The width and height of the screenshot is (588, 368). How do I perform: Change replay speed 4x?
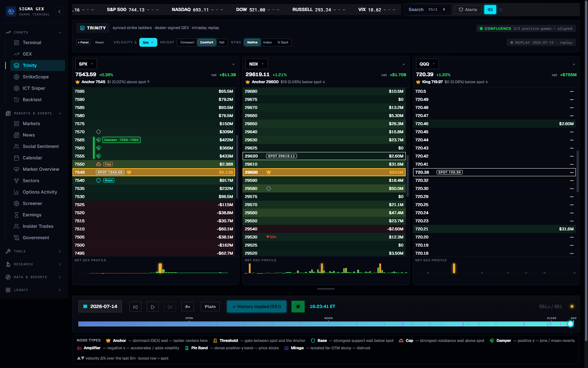187,307
